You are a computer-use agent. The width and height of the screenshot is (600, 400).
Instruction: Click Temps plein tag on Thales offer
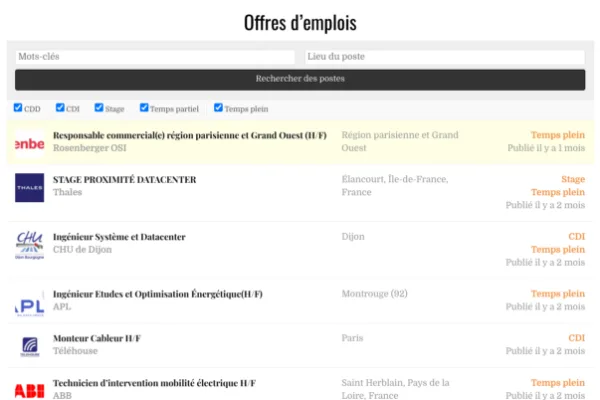pos(558,192)
